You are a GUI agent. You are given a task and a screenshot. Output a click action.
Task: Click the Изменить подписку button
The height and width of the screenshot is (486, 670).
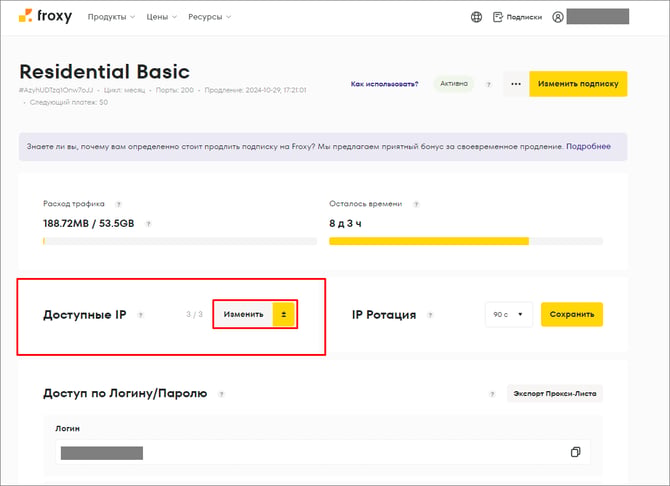point(578,84)
